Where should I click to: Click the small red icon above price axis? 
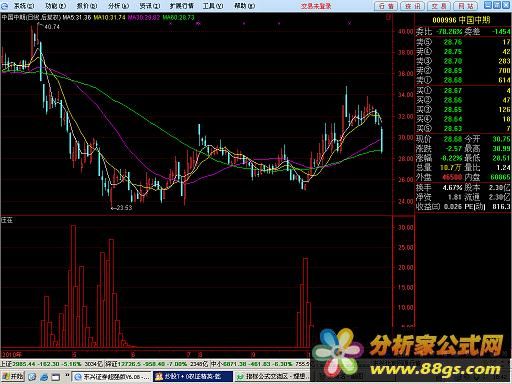pyautogui.click(x=388, y=18)
